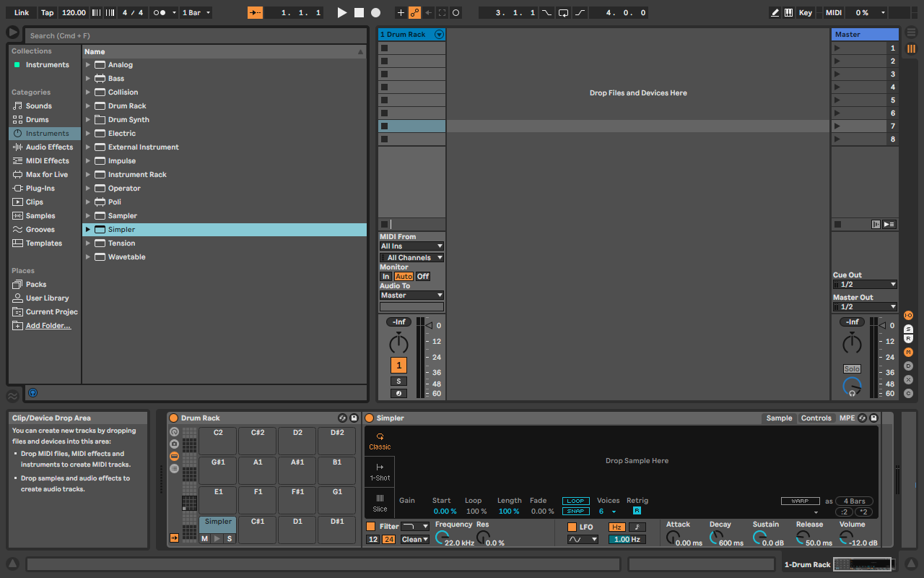924x578 pixels.
Task: Click the WARP button in Simpler
Action: [800, 500]
